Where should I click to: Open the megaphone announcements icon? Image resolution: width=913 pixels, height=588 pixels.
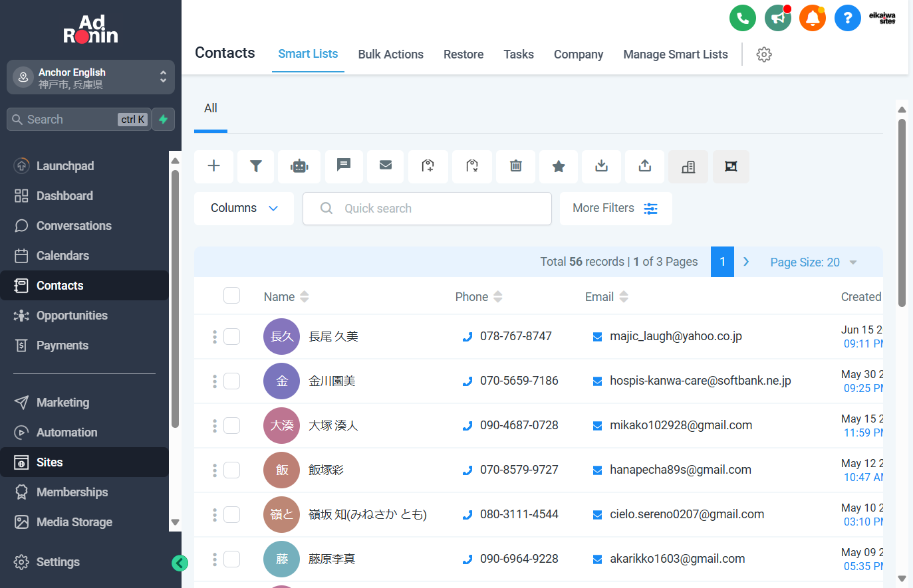click(x=777, y=18)
